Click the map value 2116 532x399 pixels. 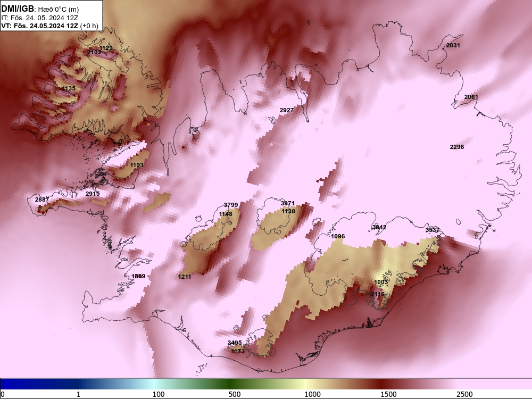point(378,294)
